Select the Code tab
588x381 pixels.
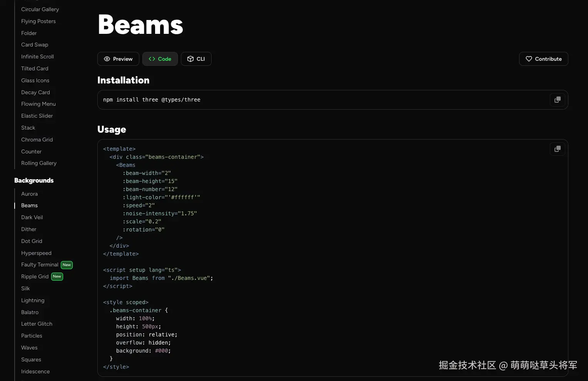(160, 59)
